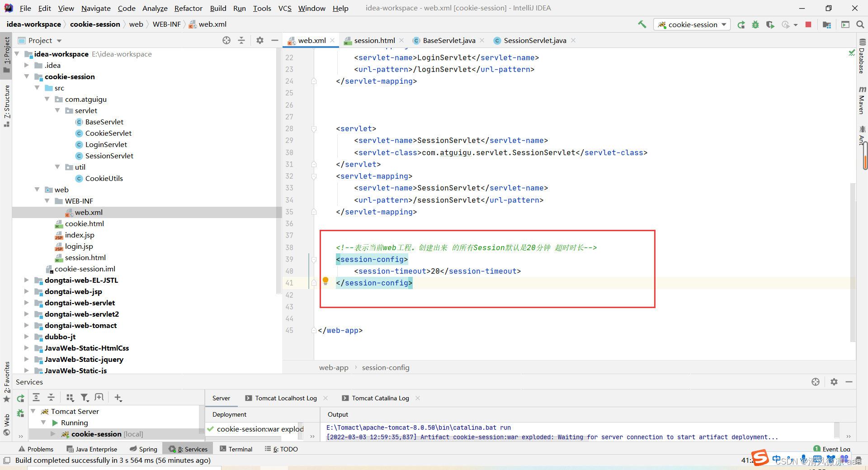Click the project tree vertical scrollbar

click(279, 172)
